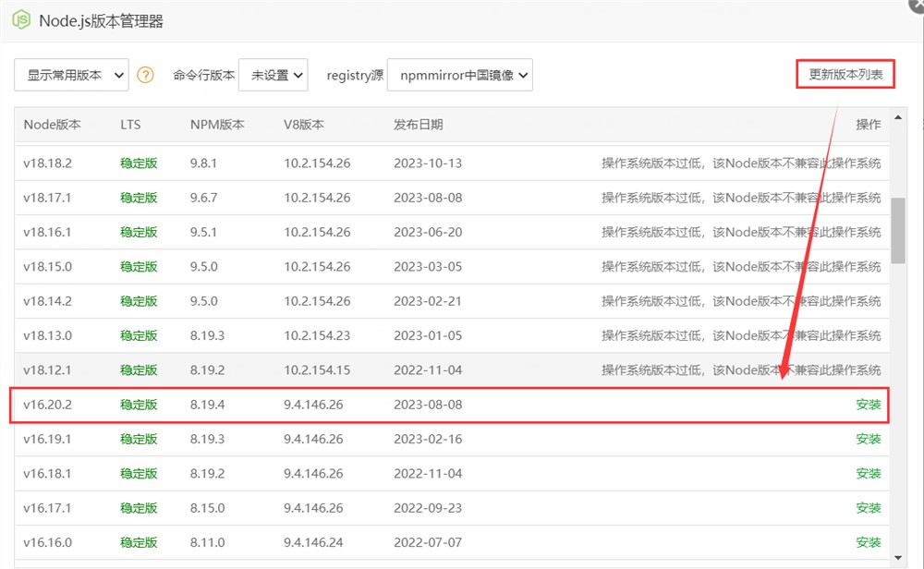Click 稳定版 label in v18.18.2 row

click(x=139, y=163)
